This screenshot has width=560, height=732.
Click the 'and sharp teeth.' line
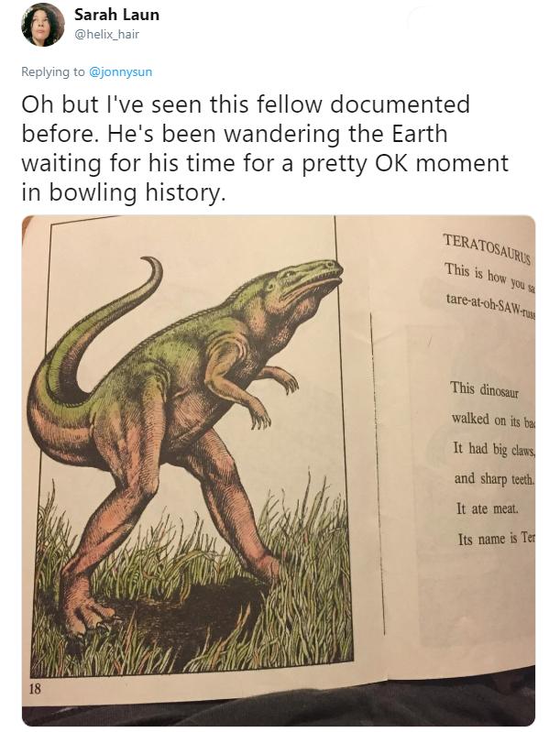pyautogui.click(x=494, y=479)
